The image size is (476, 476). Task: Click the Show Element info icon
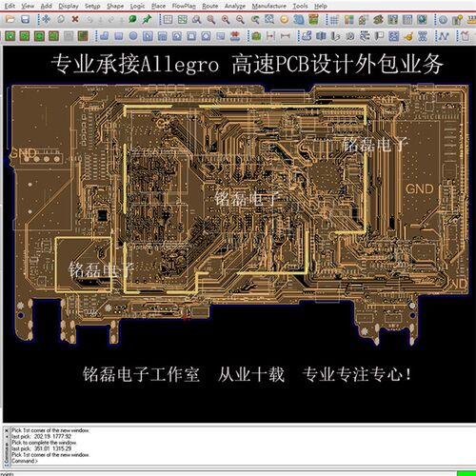[x=444, y=20]
